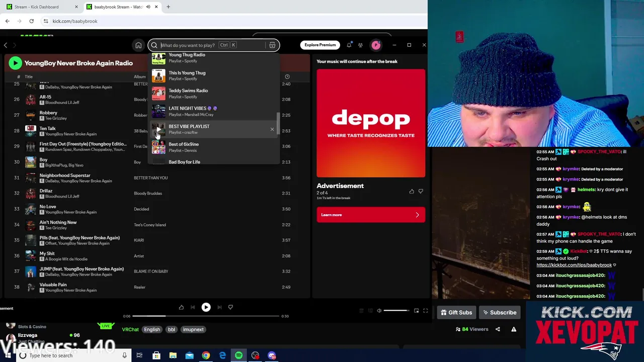Play BEST VIBE PLAYLIST from its cover
Image resolution: width=644 pixels, height=362 pixels.
pos(158,129)
